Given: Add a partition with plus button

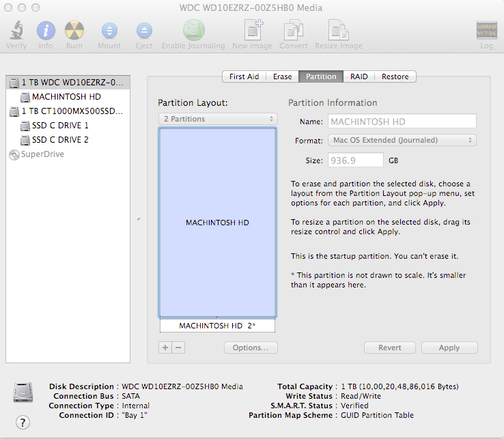Looking at the screenshot, I should click(165, 348).
